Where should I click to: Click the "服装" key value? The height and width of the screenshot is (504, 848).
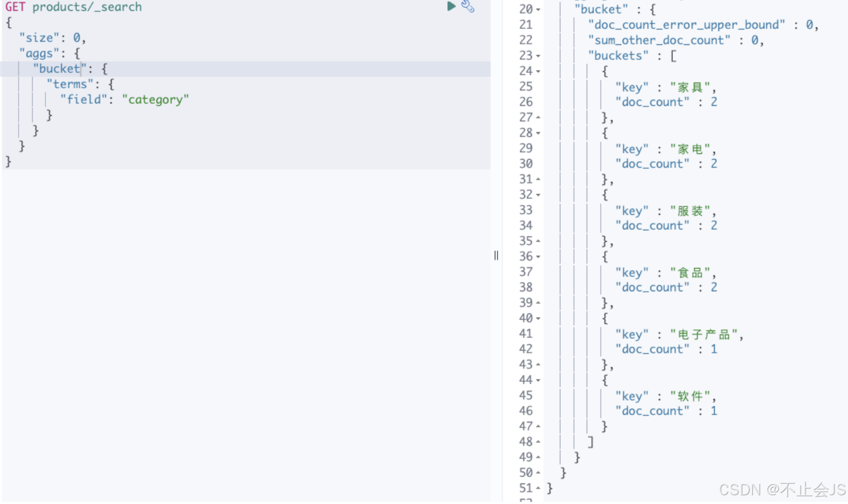pyautogui.click(x=690, y=211)
